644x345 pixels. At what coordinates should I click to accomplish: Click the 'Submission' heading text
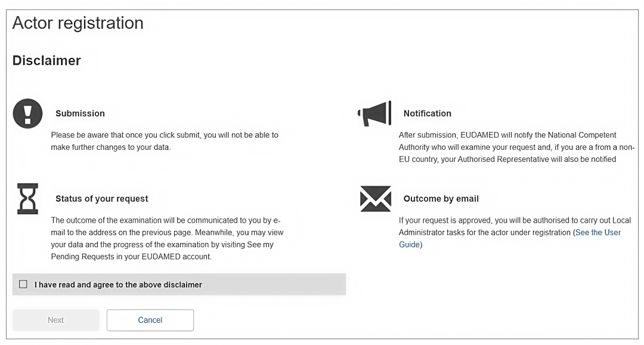coord(80,113)
